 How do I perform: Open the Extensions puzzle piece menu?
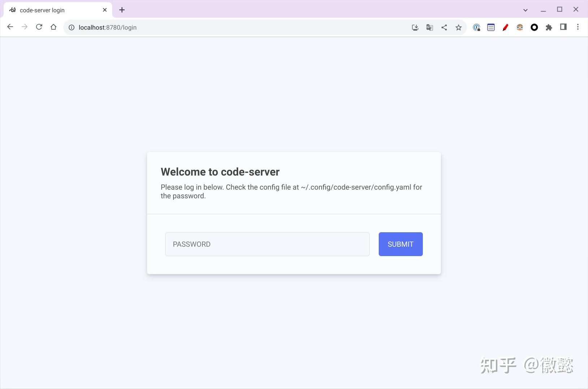click(x=549, y=27)
